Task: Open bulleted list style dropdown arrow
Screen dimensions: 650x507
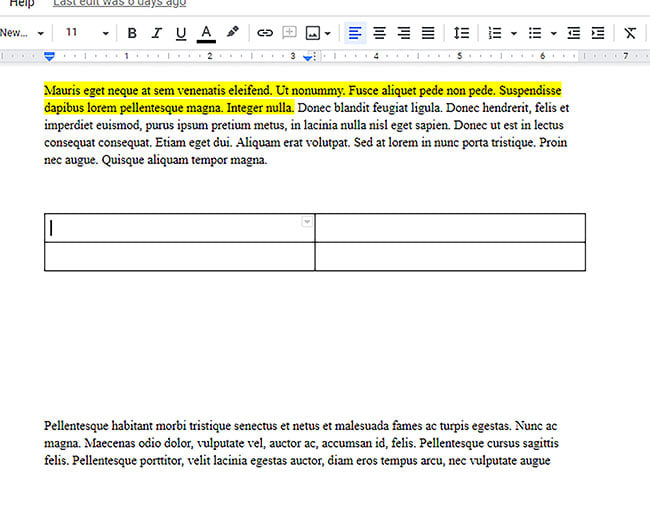Action: click(553, 33)
